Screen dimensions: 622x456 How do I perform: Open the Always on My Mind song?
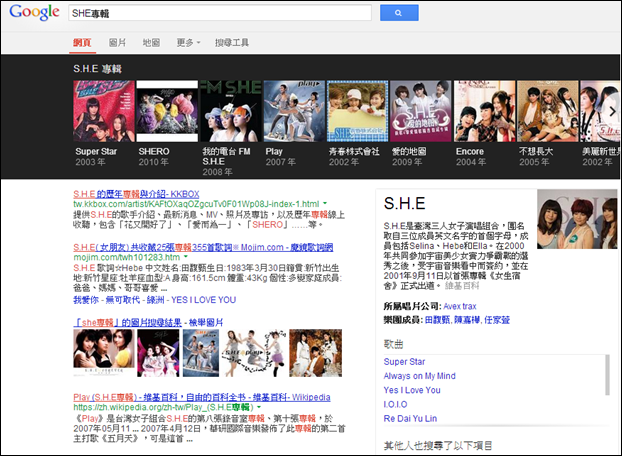(419, 376)
